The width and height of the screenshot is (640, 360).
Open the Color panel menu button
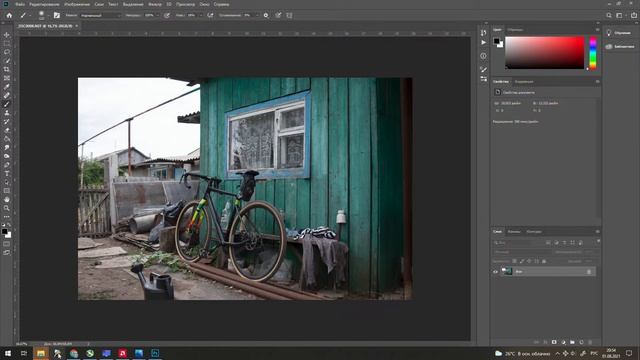(598, 29)
